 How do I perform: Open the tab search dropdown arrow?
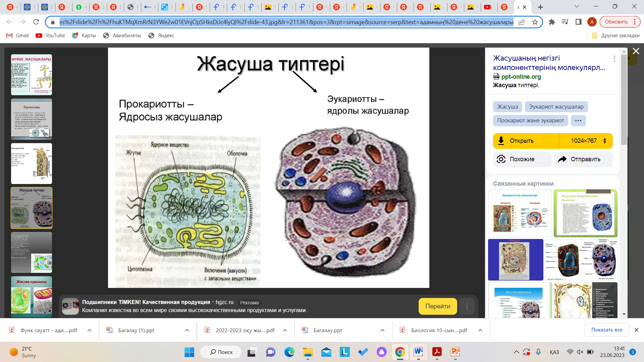[x=577, y=6]
